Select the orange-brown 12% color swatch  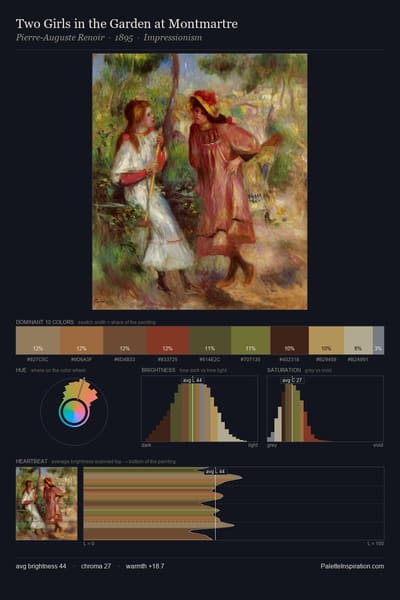[82, 340]
